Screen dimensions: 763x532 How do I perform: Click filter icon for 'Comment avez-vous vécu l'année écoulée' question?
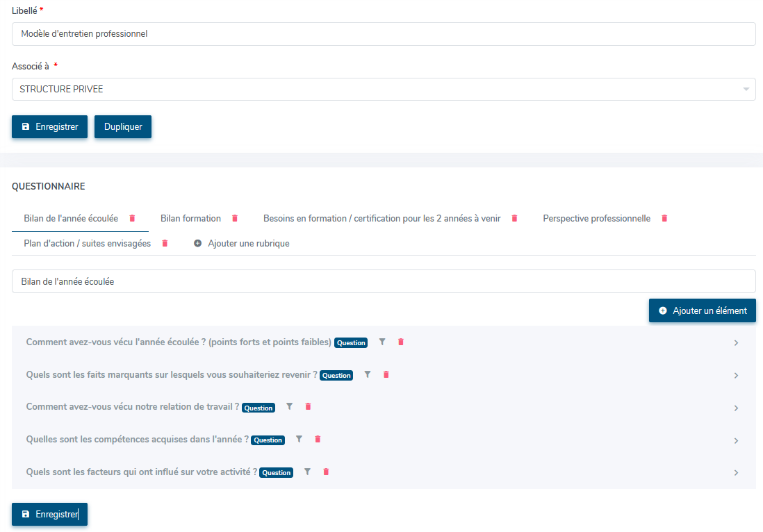tap(381, 342)
